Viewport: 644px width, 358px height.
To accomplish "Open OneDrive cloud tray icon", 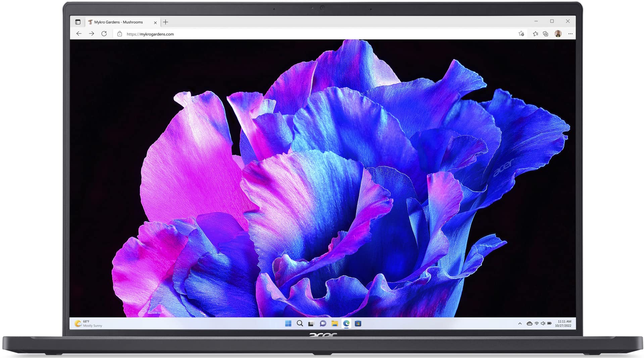I will point(530,323).
